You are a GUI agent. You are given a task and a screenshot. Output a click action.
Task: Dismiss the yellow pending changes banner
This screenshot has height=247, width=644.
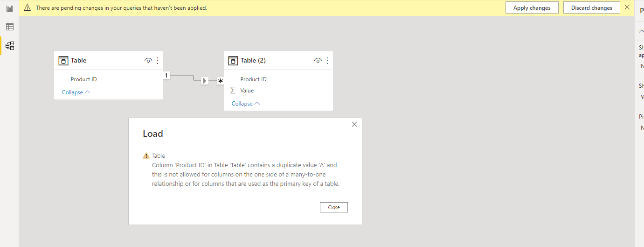point(627,7)
